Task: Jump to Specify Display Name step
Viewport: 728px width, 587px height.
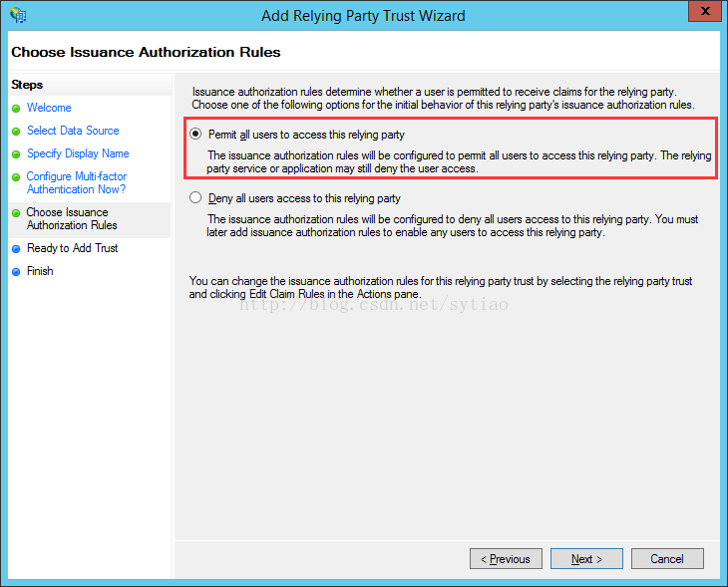Action: point(78,153)
